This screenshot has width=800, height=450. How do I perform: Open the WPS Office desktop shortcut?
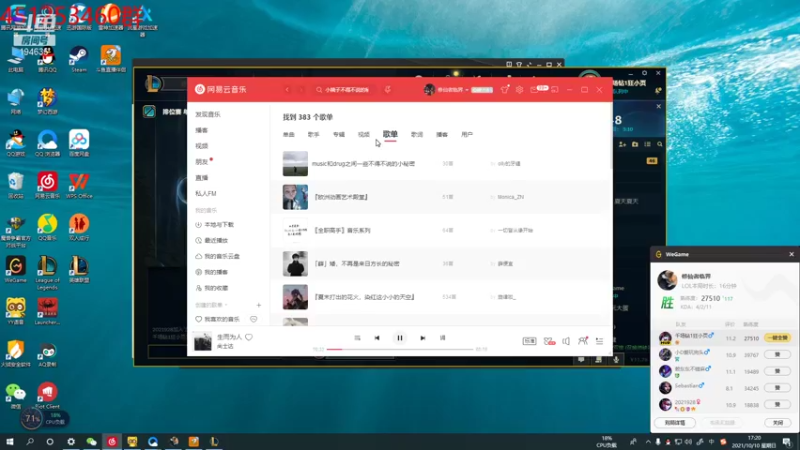[x=79, y=186]
